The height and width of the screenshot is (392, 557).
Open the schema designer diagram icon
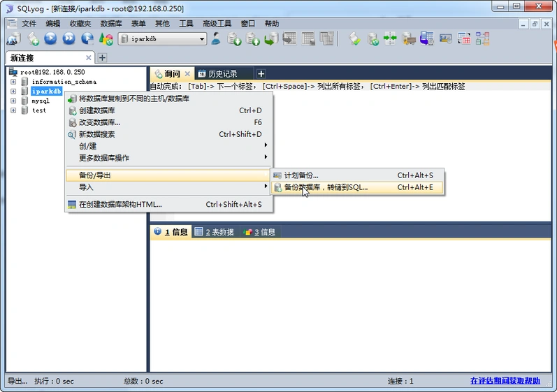click(482, 38)
